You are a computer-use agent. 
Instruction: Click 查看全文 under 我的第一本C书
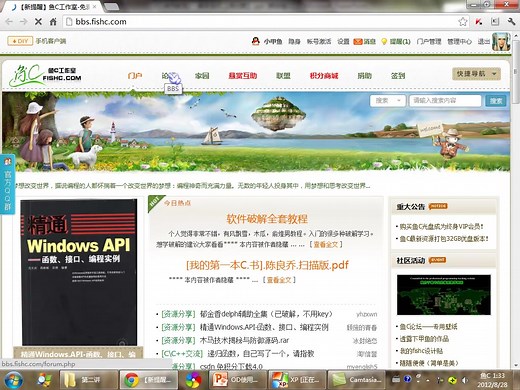click(x=279, y=280)
